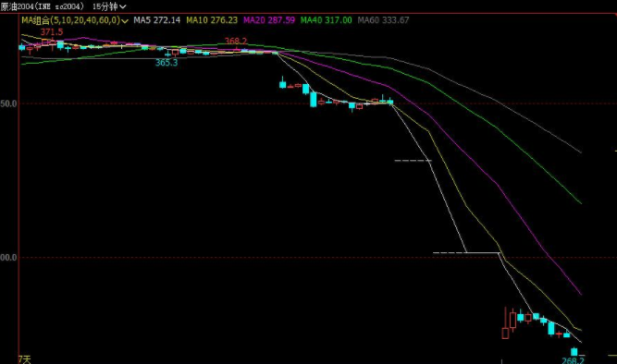Select the 7天 range label

pyautogui.click(x=24, y=359)
